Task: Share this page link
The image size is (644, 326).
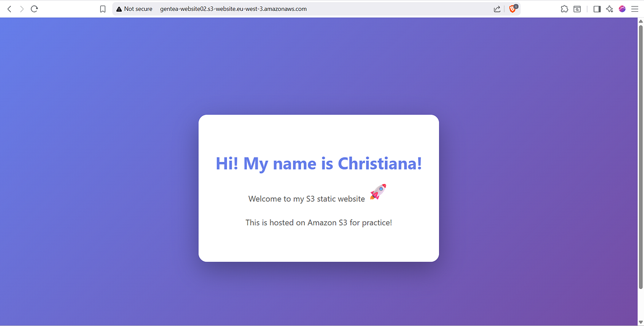Action: click(x=497, y=9)
